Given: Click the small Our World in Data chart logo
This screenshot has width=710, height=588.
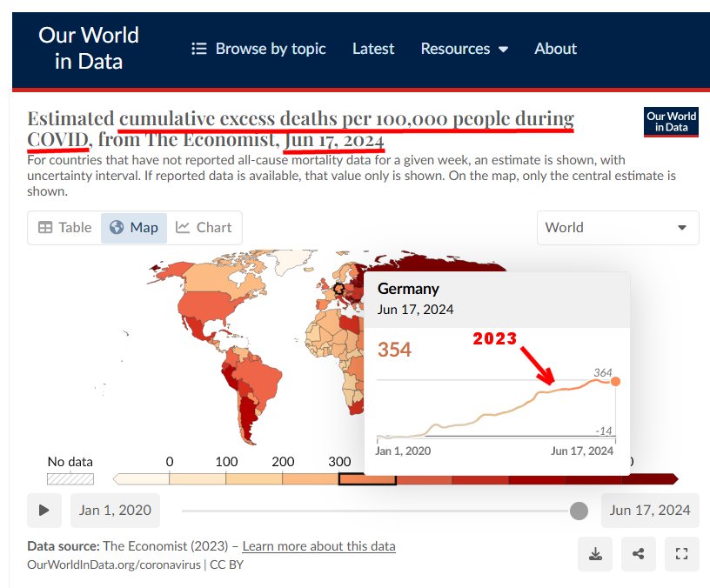Looking at the screenshot, I should click(x=671, y=122).
